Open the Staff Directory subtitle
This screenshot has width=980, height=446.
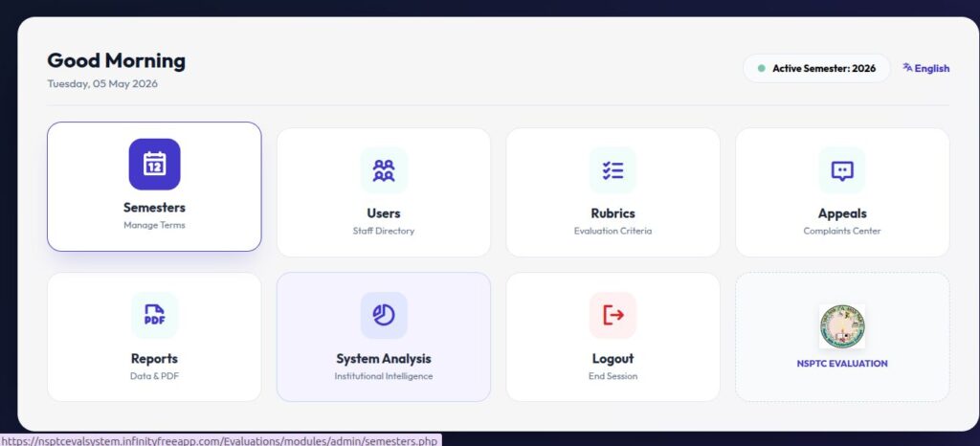pos(383,231)
